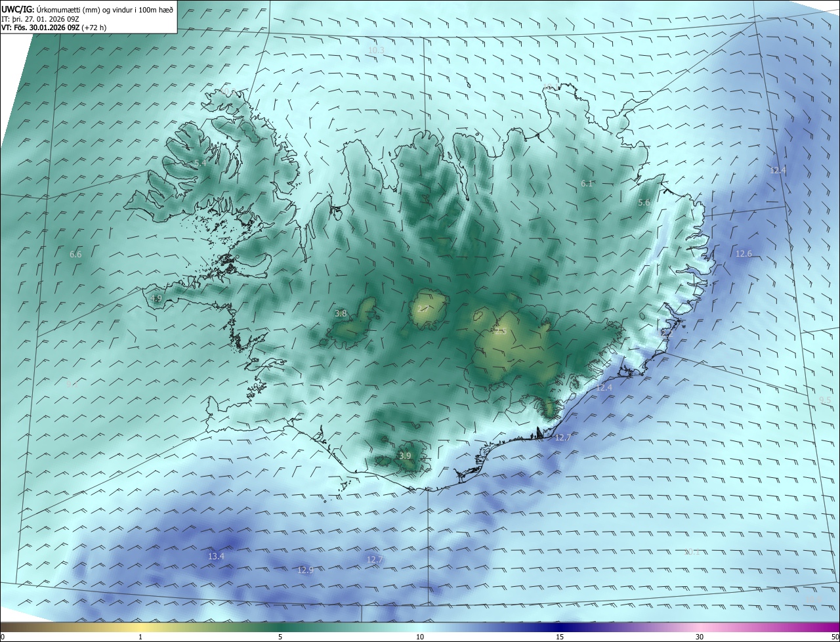The image size is (840, 642).
Task: Click the forecast offset '(+72 h)'
Action: pos(95,28)
